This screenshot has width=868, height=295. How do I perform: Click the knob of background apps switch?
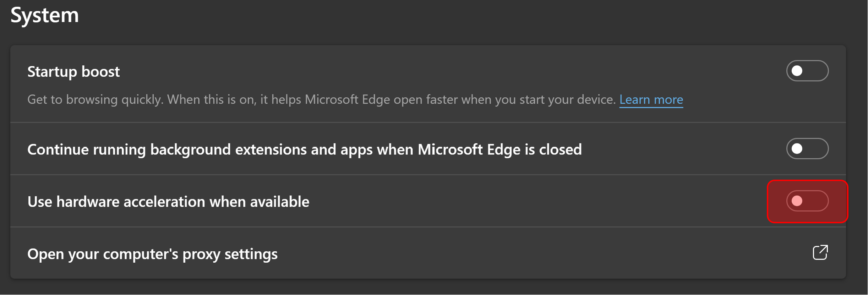pos(797,149)
